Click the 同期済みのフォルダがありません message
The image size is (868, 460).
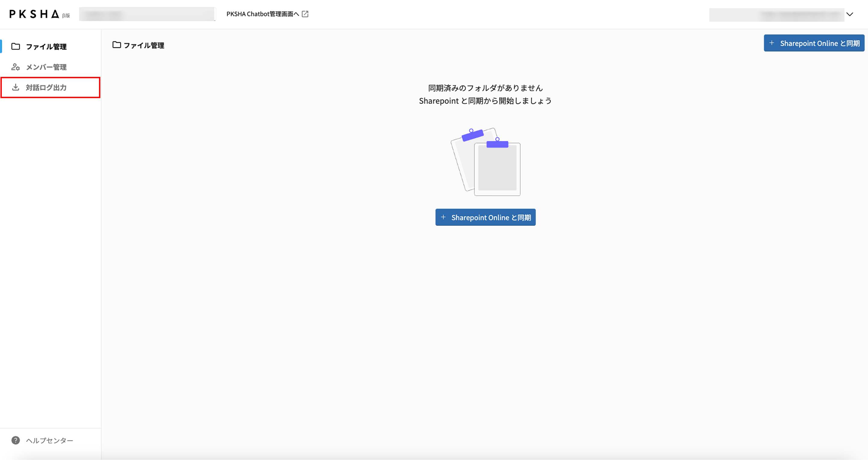click(486, 88)
